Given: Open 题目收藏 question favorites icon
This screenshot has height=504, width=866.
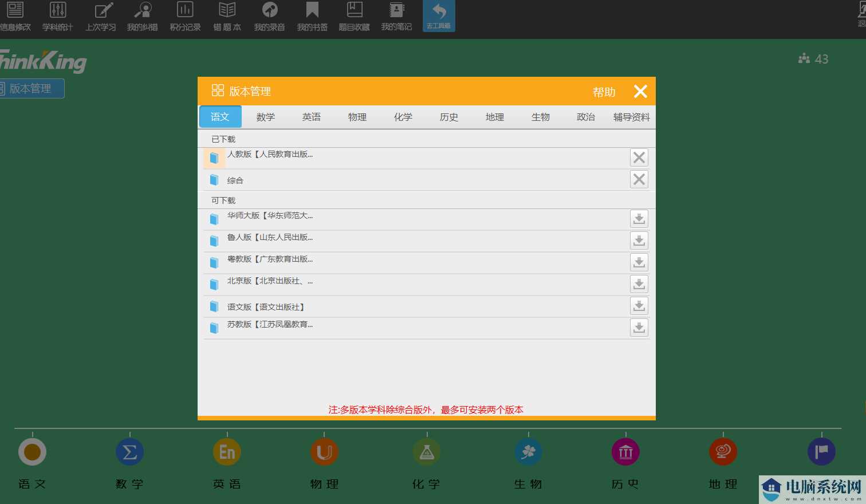Looking at the screenshot, I should (x=355, y=16).
